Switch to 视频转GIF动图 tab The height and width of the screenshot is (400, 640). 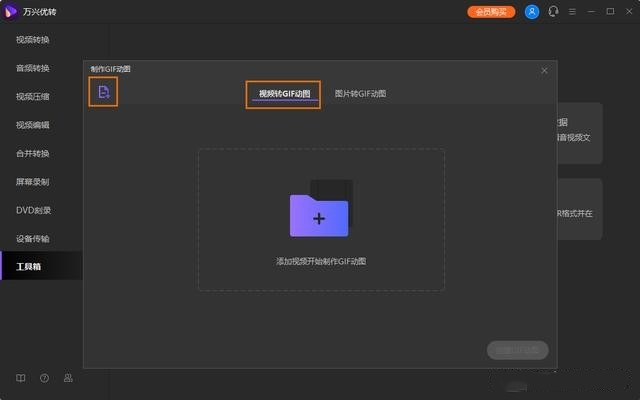[x=284, y=94]
